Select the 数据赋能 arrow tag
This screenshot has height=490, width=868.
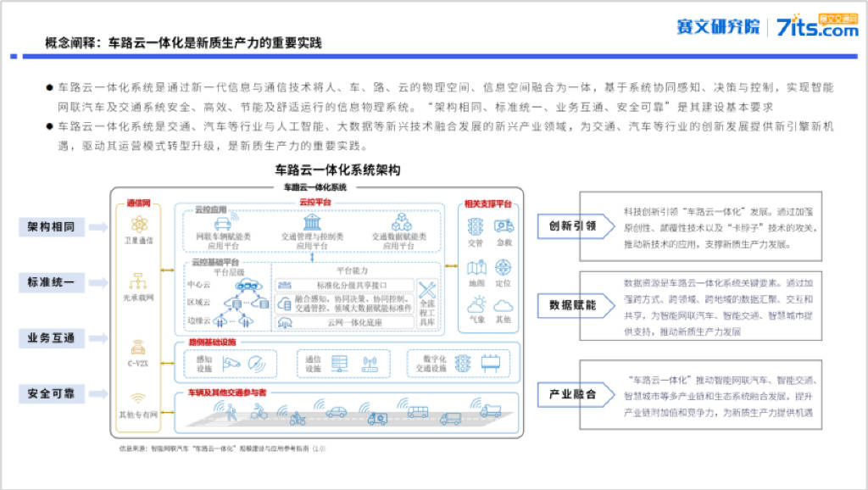point(576,306)
